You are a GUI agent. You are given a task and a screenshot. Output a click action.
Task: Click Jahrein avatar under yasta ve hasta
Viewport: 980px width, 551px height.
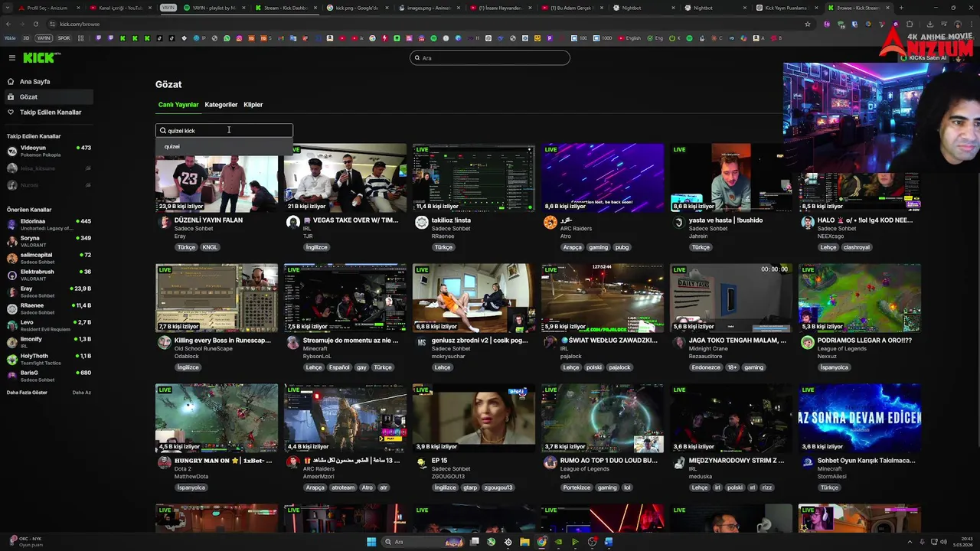(678, 222)
